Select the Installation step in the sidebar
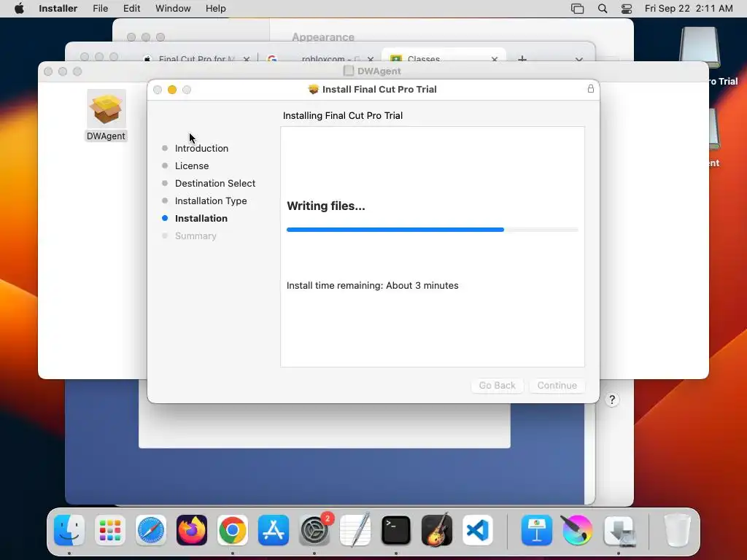747x560 pixels. (x=201, y=218)
